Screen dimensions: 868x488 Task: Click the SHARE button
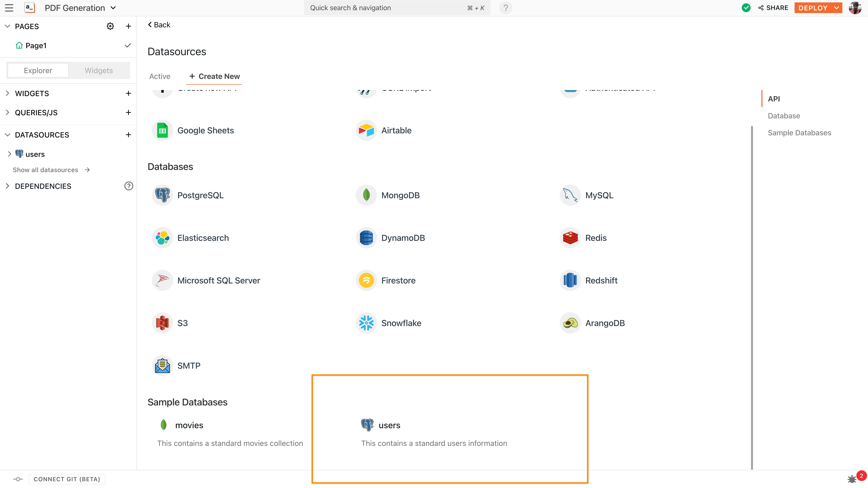[773, 8]
